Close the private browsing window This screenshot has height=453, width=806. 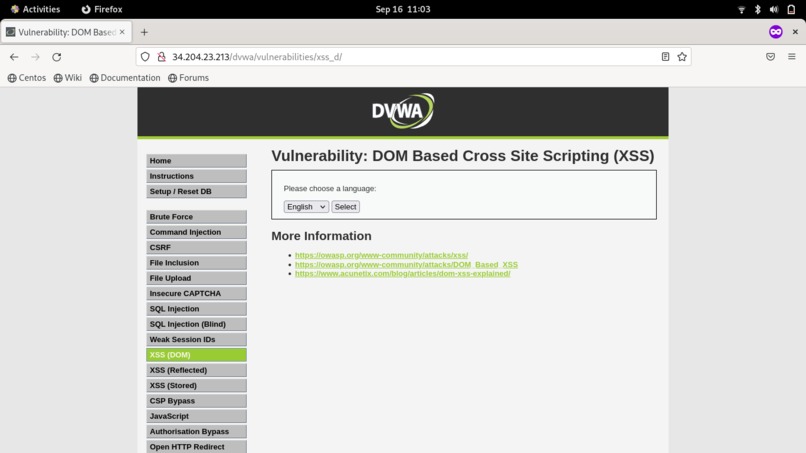[x=795, y=32]
